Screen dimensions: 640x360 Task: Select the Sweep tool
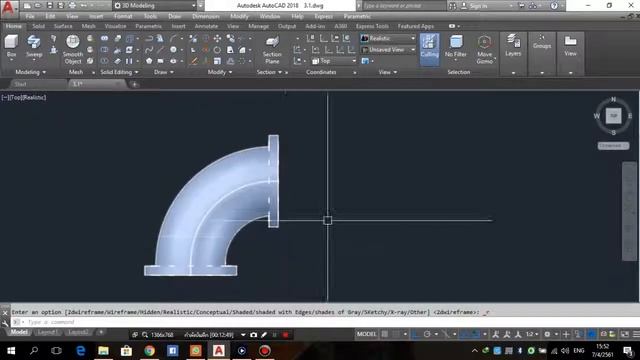[34, 46]
